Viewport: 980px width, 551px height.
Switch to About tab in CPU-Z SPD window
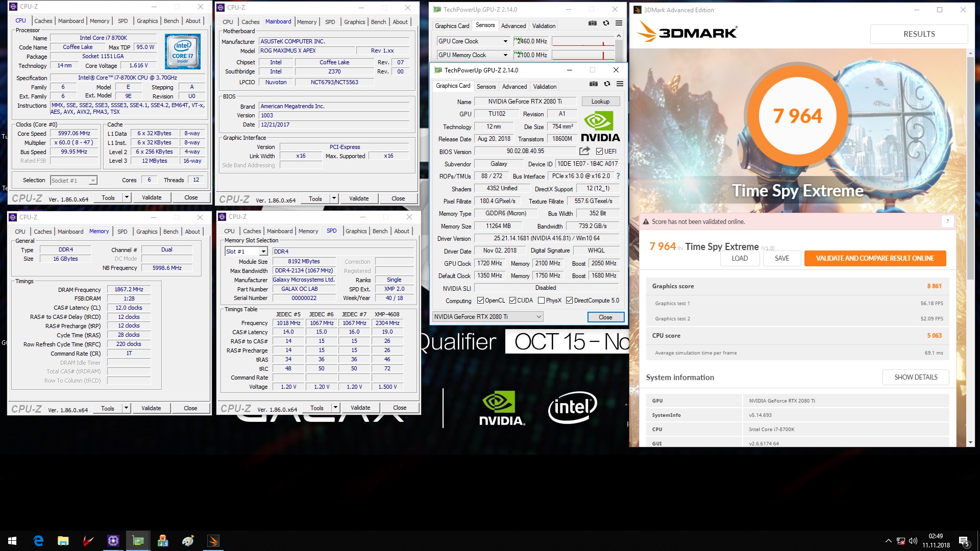click(402, 231)
